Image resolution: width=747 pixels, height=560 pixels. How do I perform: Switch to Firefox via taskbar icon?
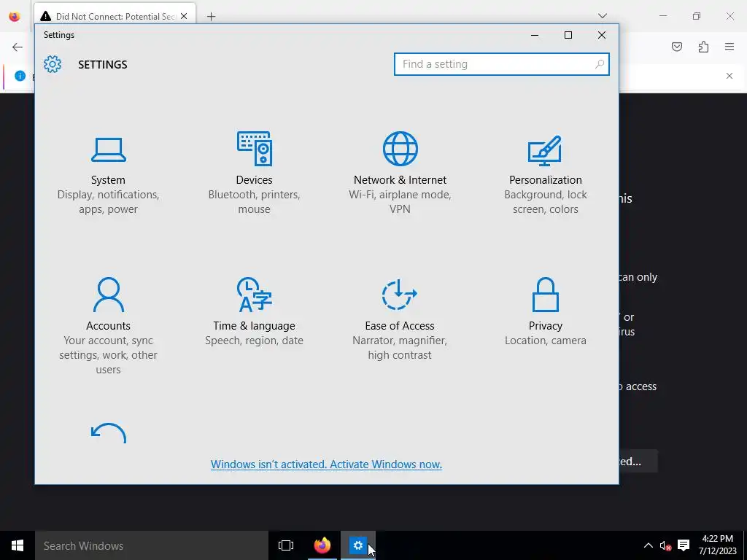322,545
